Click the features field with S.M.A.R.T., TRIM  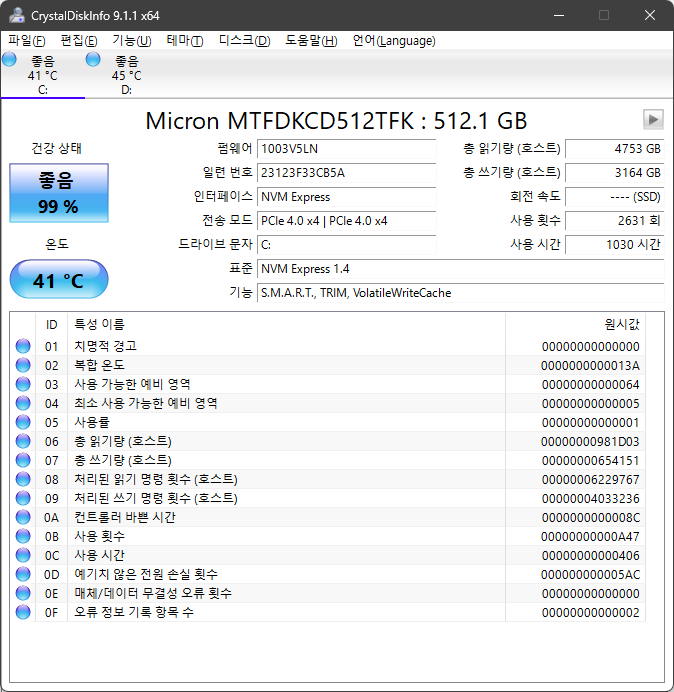pos(460,293)
